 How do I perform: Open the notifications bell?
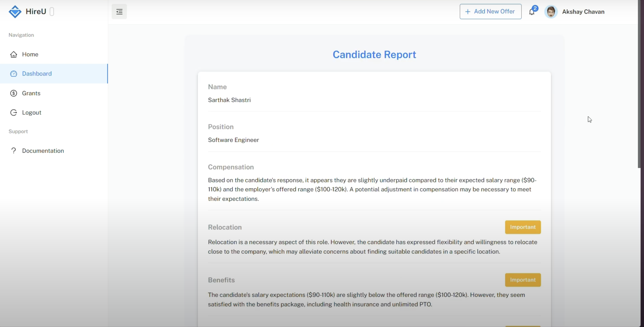532,12
